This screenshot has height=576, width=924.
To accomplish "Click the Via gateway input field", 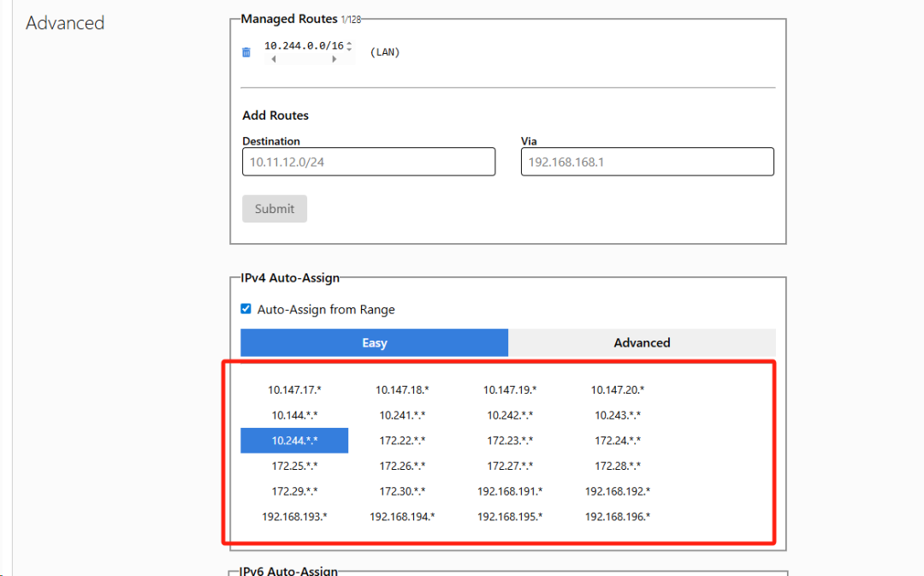I will click(x=647, y=162).
